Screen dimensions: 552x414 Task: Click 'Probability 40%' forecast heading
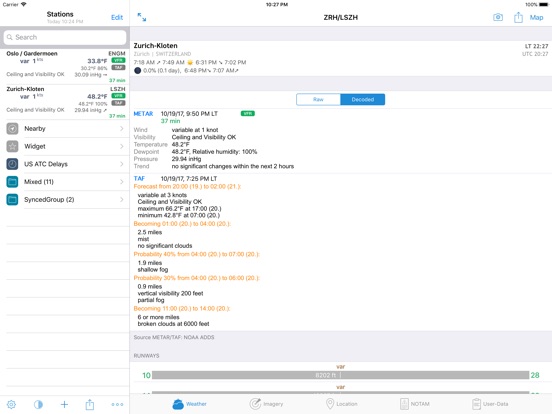click(196, 254)
